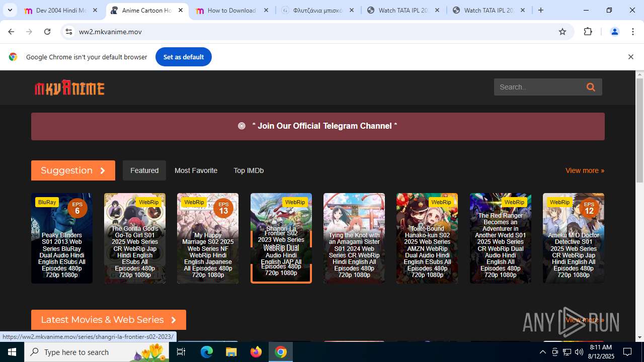644x362 pixels.
Task: Open a new browser tab
Action: tap(541, 10)
